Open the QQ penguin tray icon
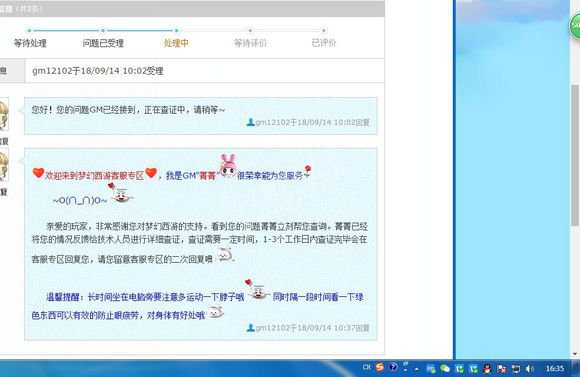Viewport: 580px width, 377px height. click(487, 368)
